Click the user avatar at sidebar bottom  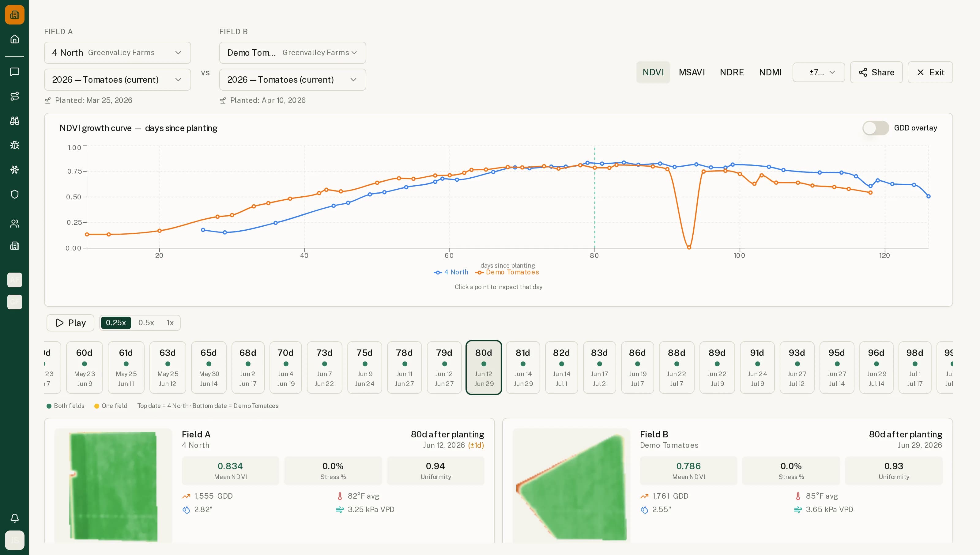click(x=14, y=540)
